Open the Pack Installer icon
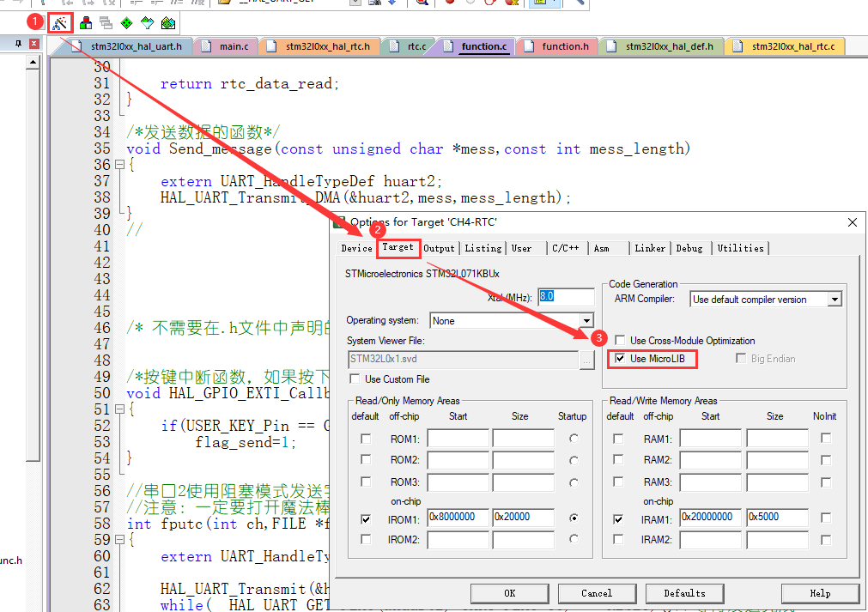The image size is (868, 612). click(x=168, y=22)
